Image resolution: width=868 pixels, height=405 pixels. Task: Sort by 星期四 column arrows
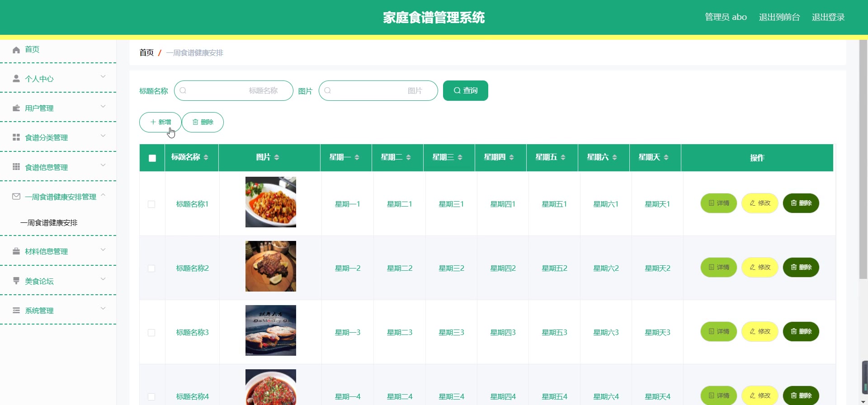pyautogui.click(x=512, y=157)
